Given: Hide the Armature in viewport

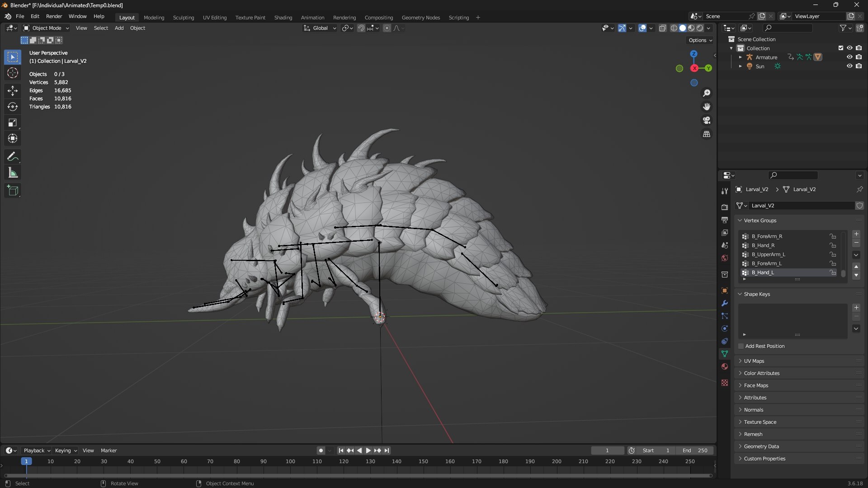Looking at the screenshot, I should (x=849, y=57).
